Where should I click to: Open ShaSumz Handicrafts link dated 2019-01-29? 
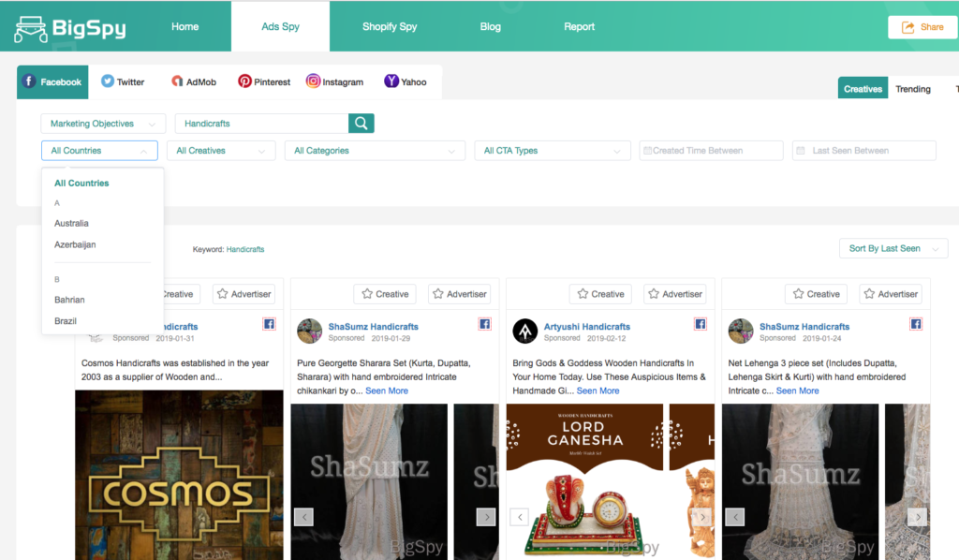373,327
